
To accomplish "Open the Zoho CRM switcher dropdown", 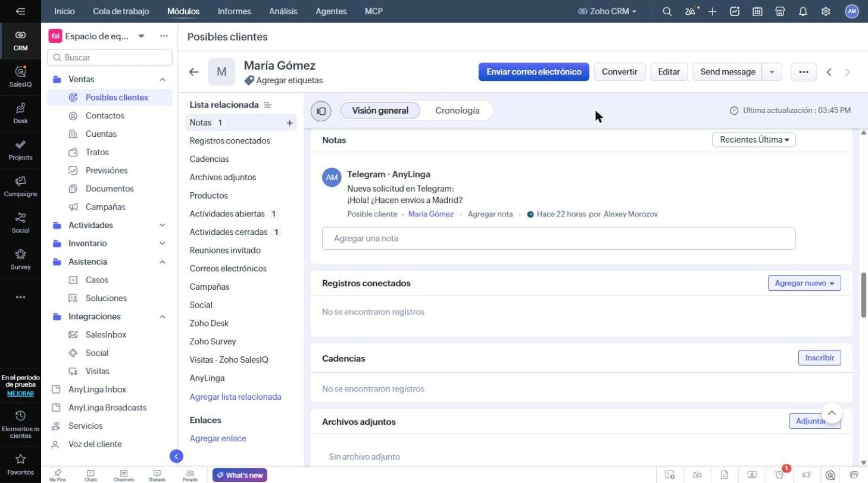I will click(x=607, y=11).
